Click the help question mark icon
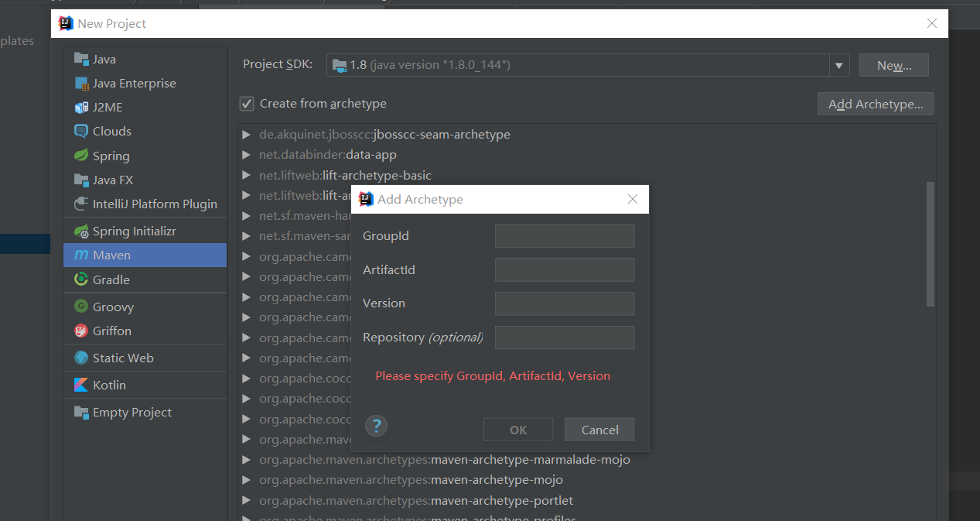The height and width of the screenshot is (521, 980). tap(376, 426)
